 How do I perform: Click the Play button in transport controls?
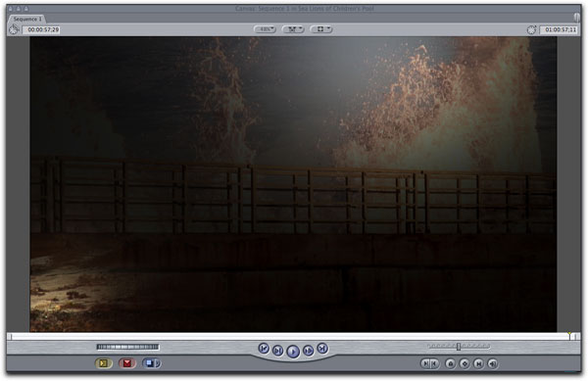point(293,352)
